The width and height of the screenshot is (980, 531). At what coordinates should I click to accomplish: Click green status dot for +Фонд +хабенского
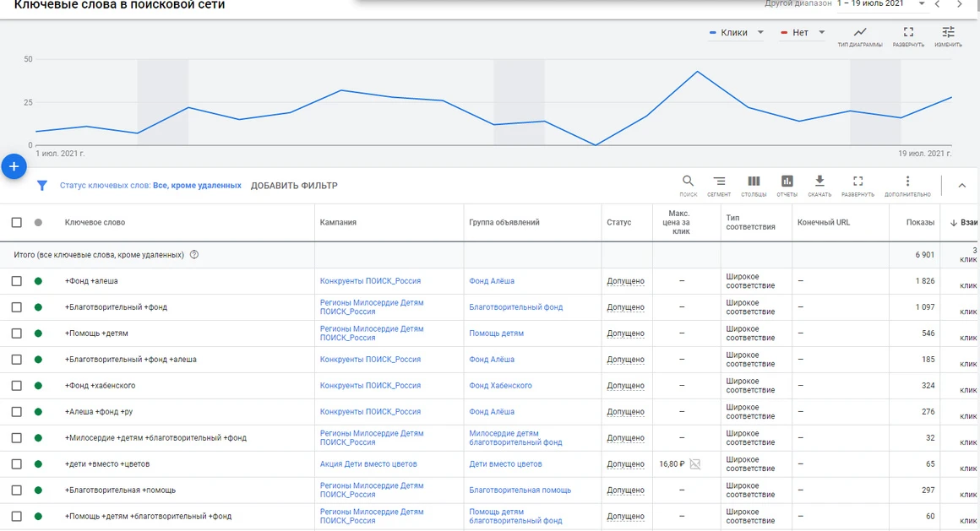point(38,386)
